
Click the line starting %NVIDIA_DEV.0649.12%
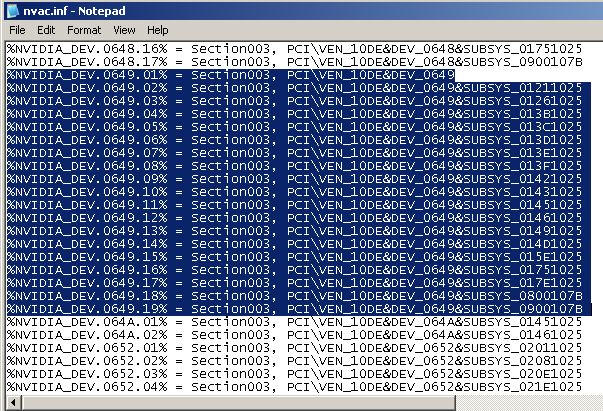coord(295,218)
